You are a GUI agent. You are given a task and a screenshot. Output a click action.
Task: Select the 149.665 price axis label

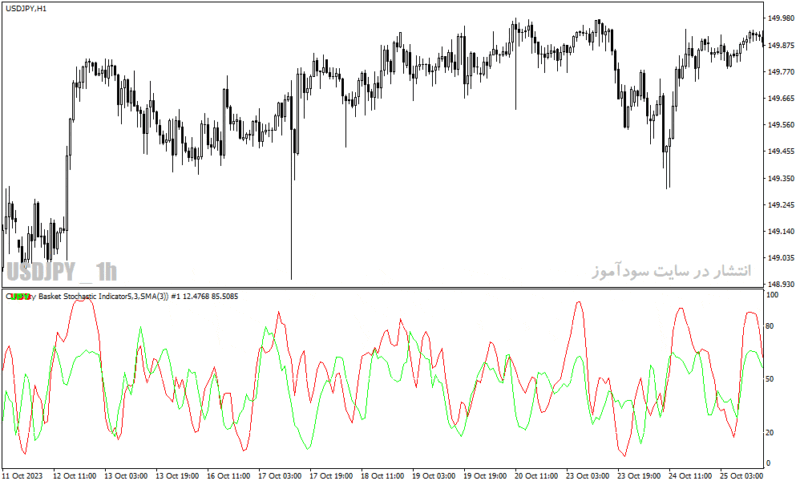pyautogui.click(x=781, y=98)
